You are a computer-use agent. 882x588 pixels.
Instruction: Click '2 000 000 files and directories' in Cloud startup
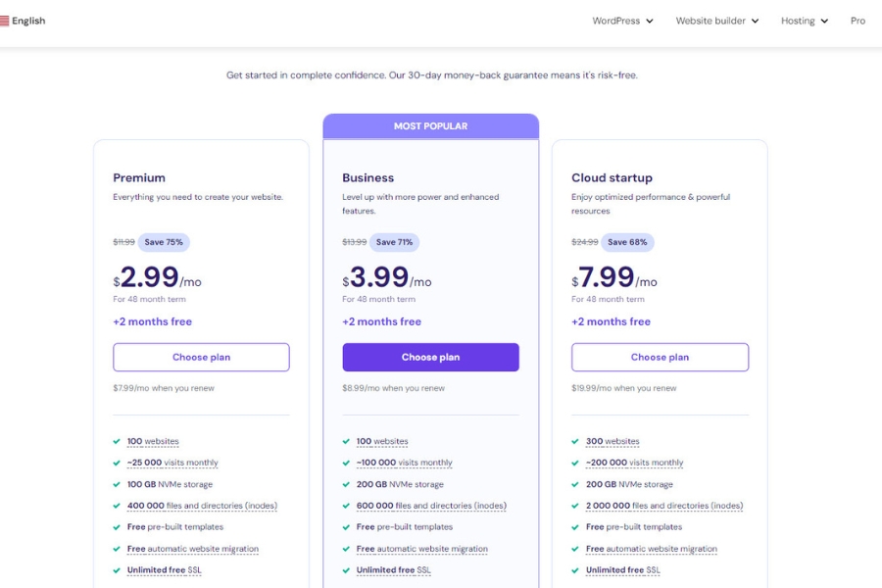point(664,506)
